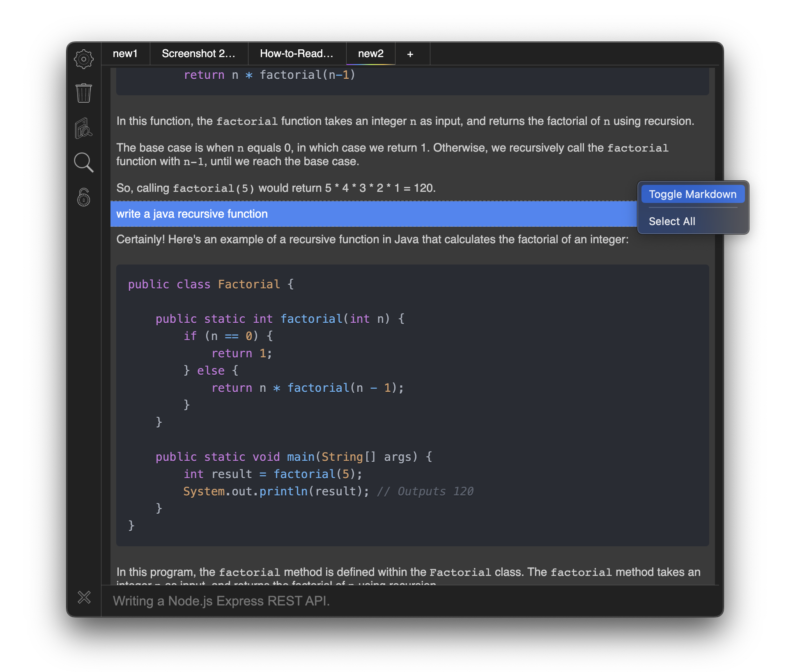Search conversations with the magnifier icon
The image size is (809, 672).
click(x=84, y=163)
